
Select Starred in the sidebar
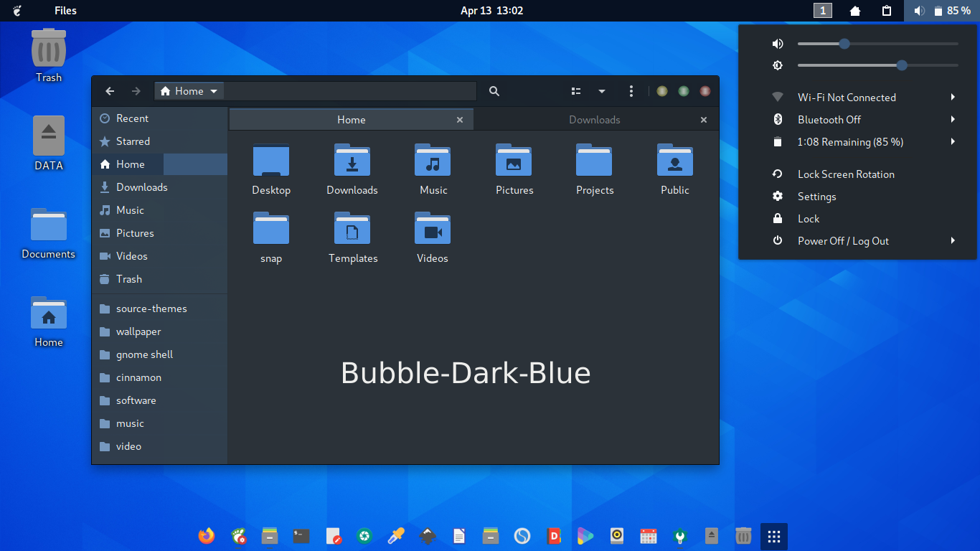160,141
